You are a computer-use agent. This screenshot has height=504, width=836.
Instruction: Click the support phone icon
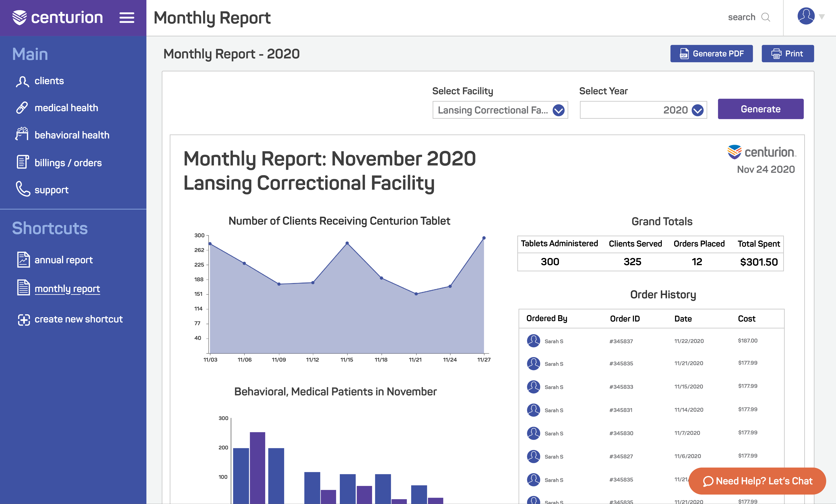pos(23,189)
